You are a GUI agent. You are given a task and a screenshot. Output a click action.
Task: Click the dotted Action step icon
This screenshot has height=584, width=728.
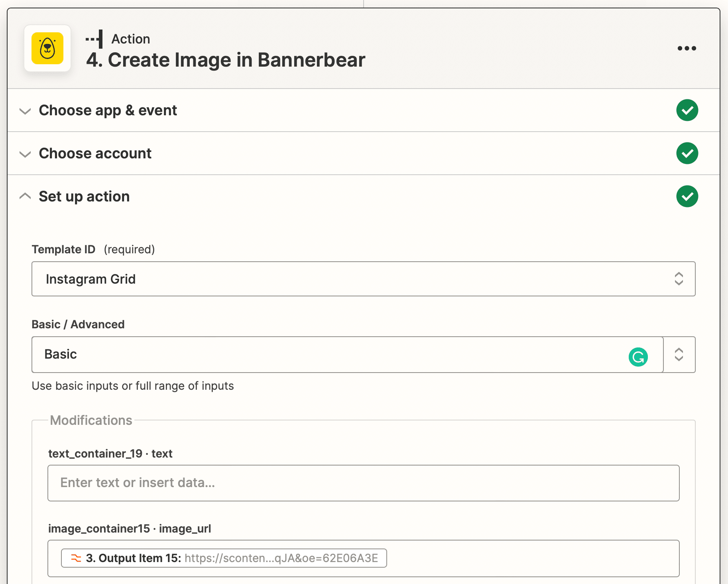[94, 39]
